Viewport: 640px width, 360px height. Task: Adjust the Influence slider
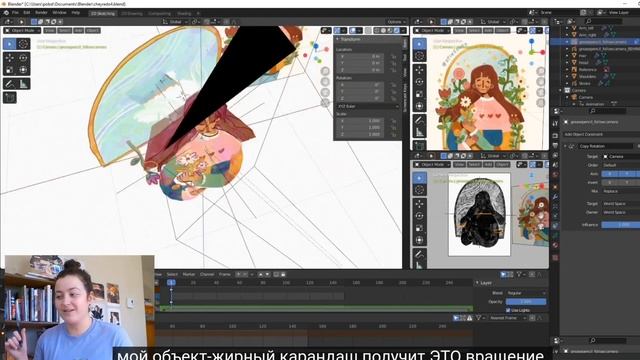(621, 225)
